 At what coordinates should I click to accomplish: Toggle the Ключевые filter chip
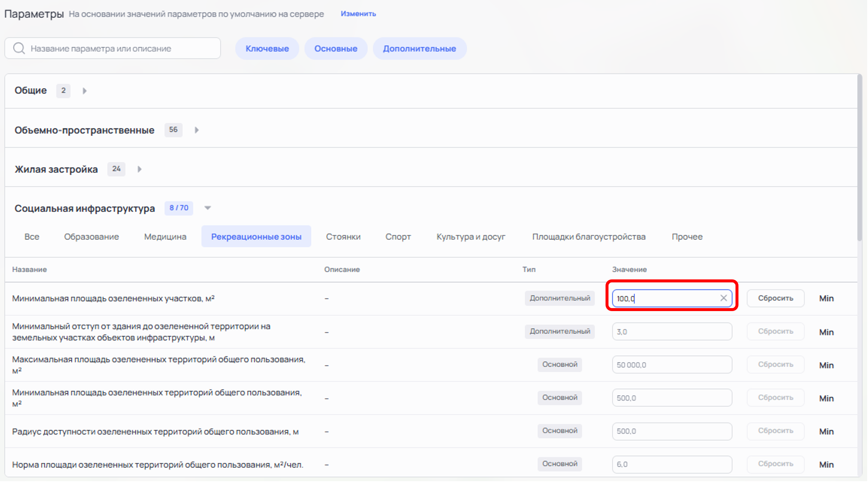tap(267, 49)
